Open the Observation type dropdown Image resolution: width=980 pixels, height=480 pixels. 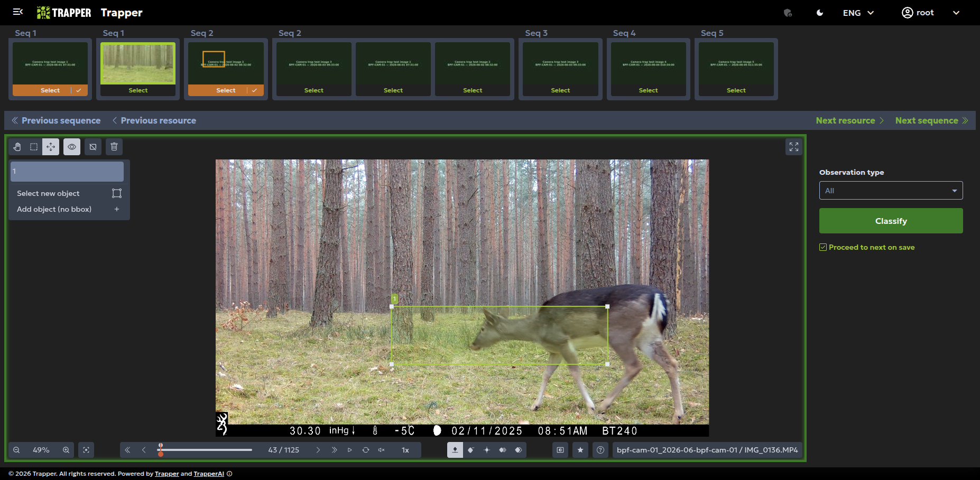coord(891,191)
